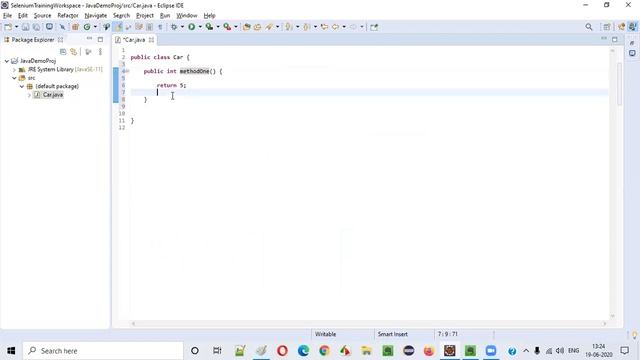This screenshot has height=360, width=640.
Task: Close the *Car.java editor tab
Action: (x=151, y=40)
